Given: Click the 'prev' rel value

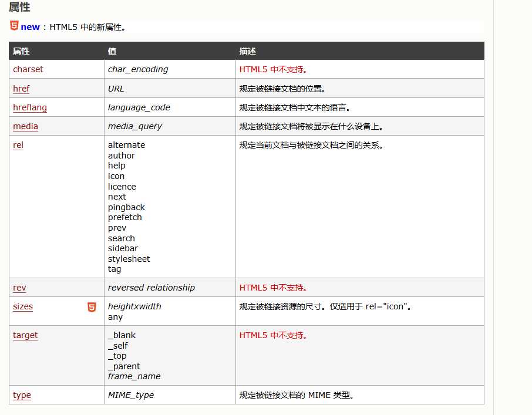Looking at the screenshot, I should [117, 228].
